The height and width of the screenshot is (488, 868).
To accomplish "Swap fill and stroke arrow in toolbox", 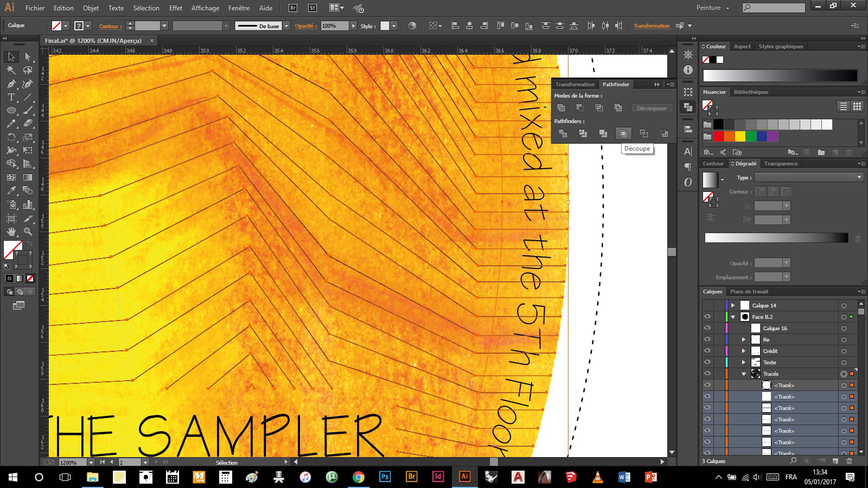I will coord(30,244).
